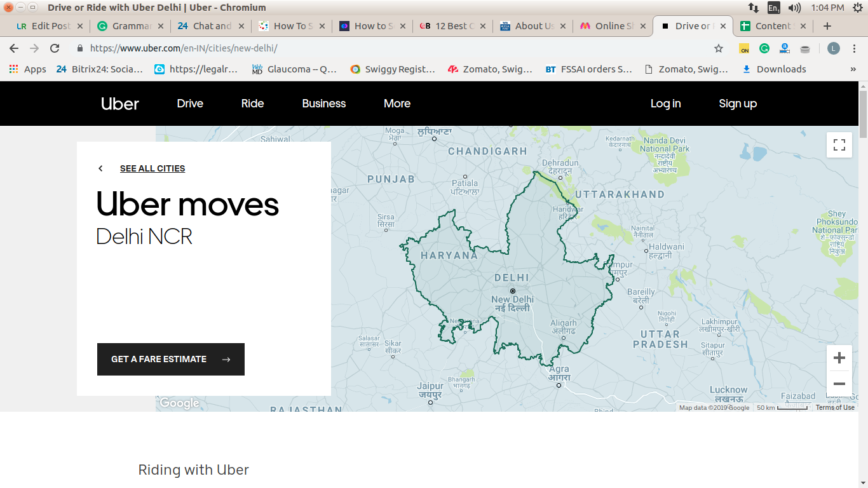Open the Chrome profile avatar 'L'
Screen dimensions: 868x488
pos(834,48)
